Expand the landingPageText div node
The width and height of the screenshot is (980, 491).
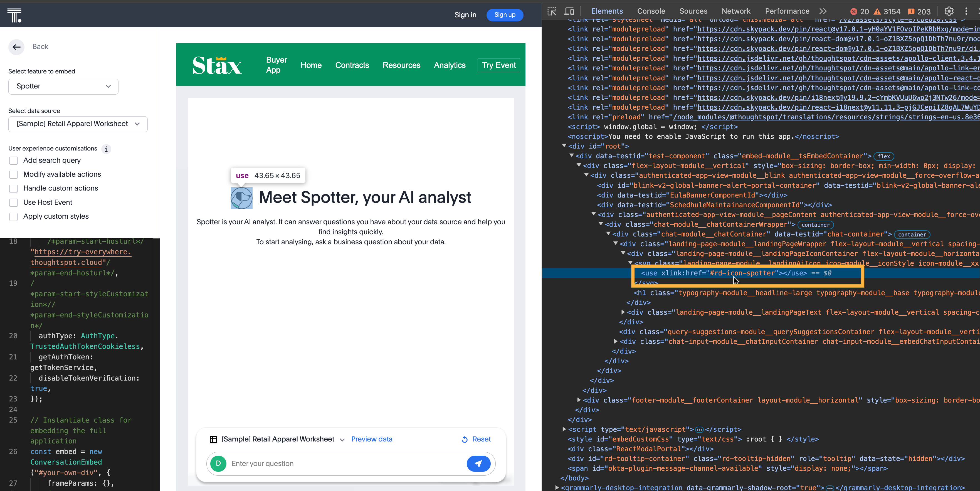[623, 312]
